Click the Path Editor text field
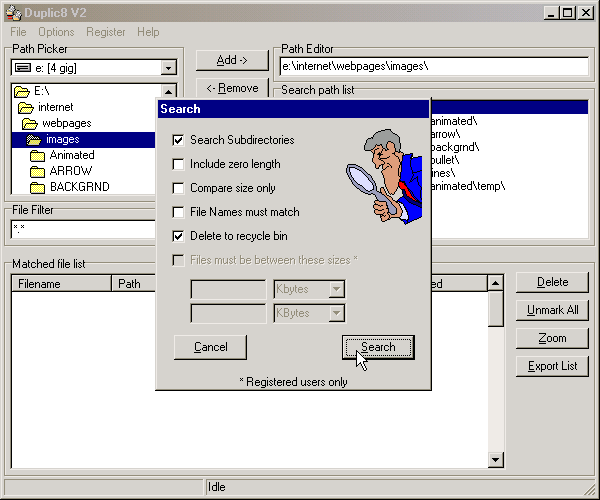 coord(432,66)
